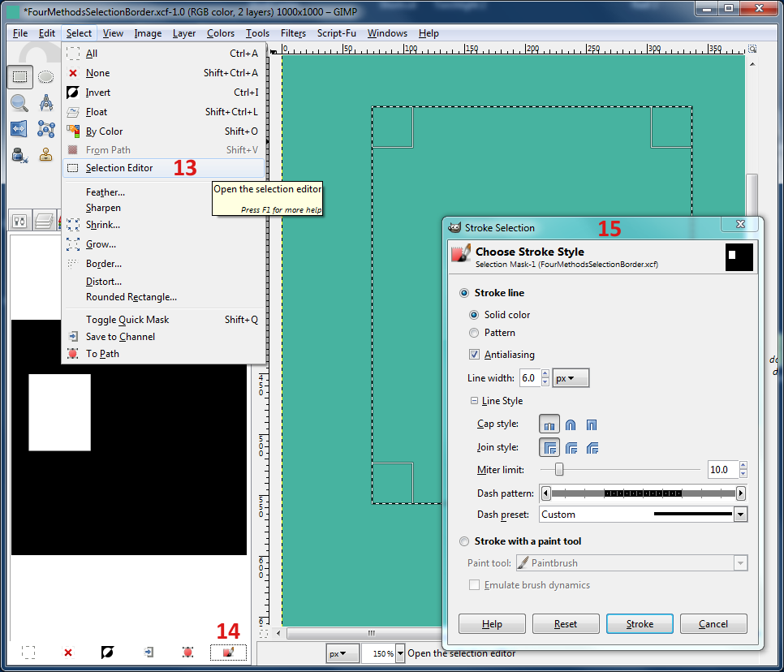Viewport: 784px width, 672px height.
Task: Click the Line width value field
Action: click(530, 378)
